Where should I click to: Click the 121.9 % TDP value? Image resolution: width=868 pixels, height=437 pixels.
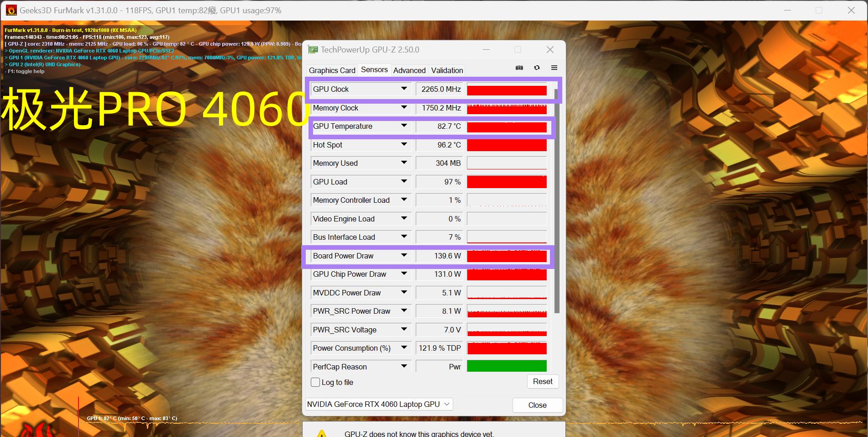click(x=439, y=348)
